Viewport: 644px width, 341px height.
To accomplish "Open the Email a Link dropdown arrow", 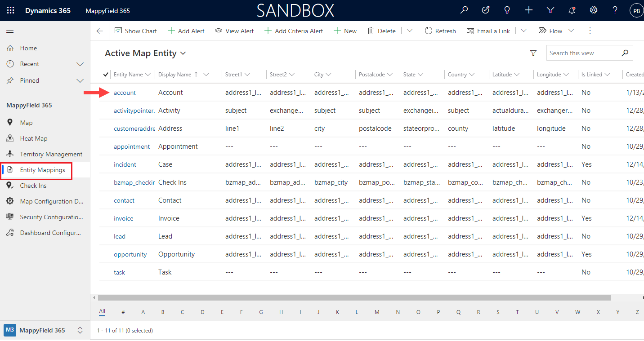I will click(x=523, y=31).
